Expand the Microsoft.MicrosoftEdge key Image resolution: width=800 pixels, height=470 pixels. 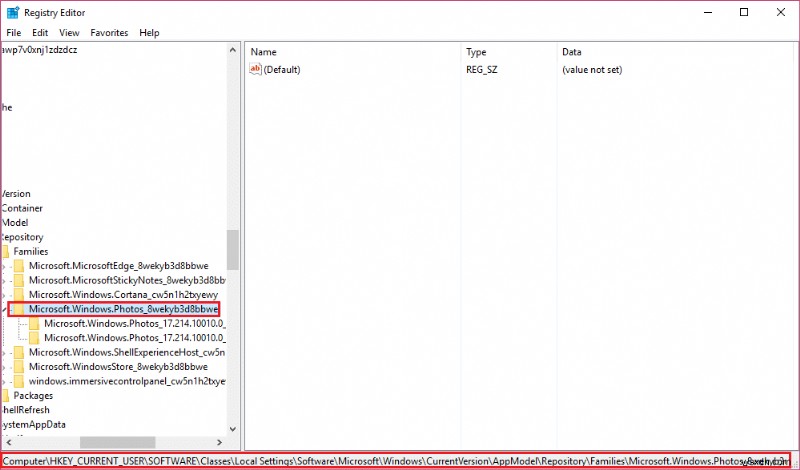(x=4, y=266)
